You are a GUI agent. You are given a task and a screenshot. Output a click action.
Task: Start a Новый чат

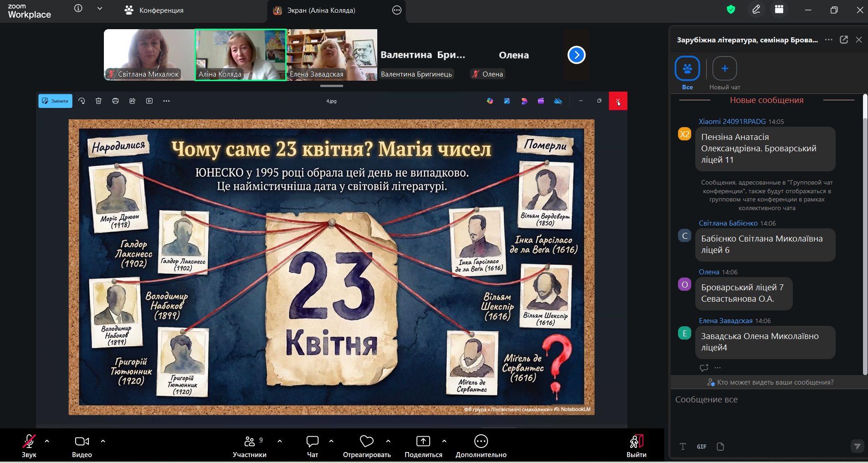[724, 73]
